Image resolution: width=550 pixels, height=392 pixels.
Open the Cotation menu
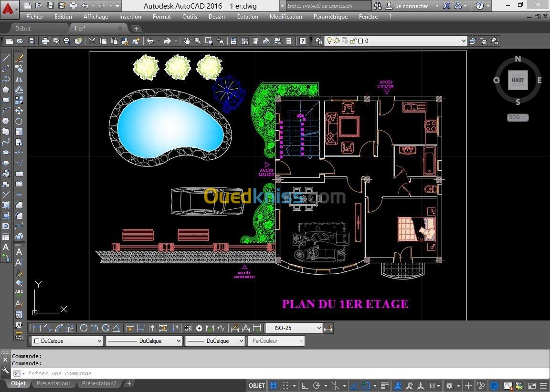tap(247, 16)
